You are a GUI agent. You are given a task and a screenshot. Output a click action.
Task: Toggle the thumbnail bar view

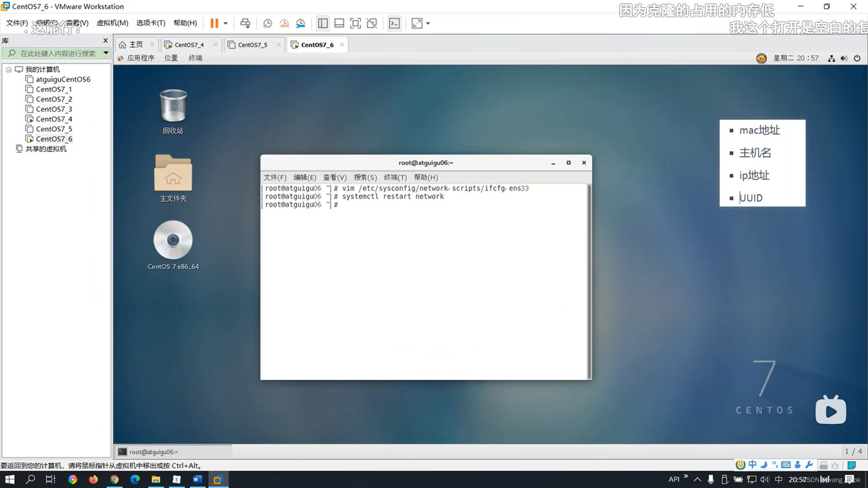point(339,23)
